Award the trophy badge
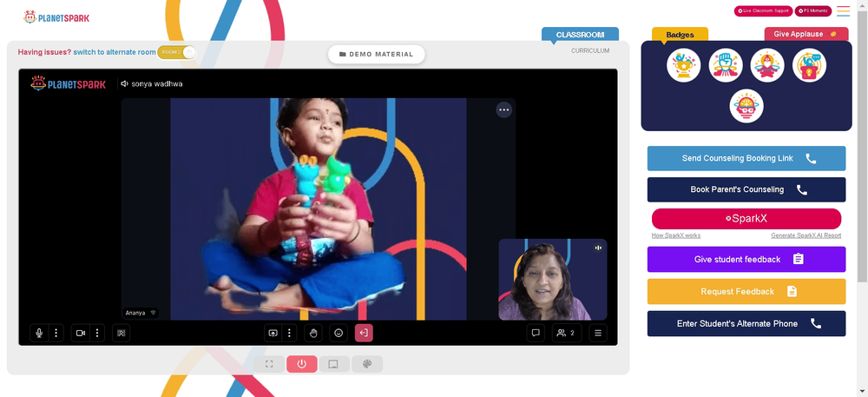Screen dimensions: 868x397 tap(684, 65)
